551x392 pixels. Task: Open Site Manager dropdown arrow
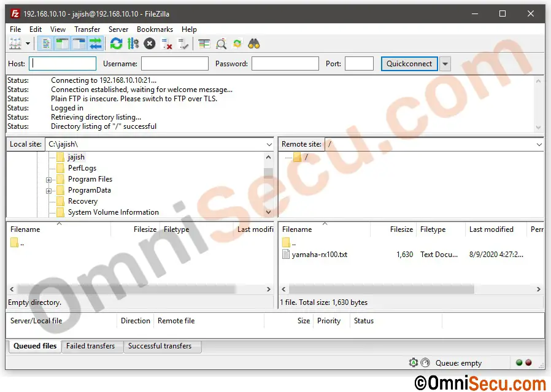click(28, 44)
